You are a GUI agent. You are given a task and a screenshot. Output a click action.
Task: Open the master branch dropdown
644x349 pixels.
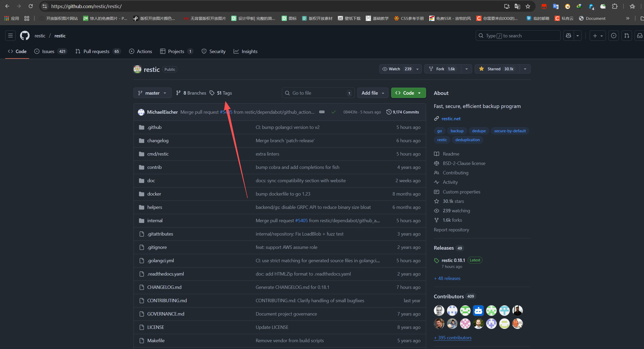point(152,93)
